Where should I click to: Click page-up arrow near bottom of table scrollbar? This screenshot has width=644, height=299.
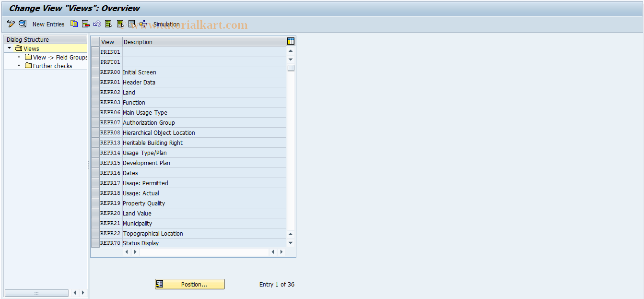coord(291,234)
